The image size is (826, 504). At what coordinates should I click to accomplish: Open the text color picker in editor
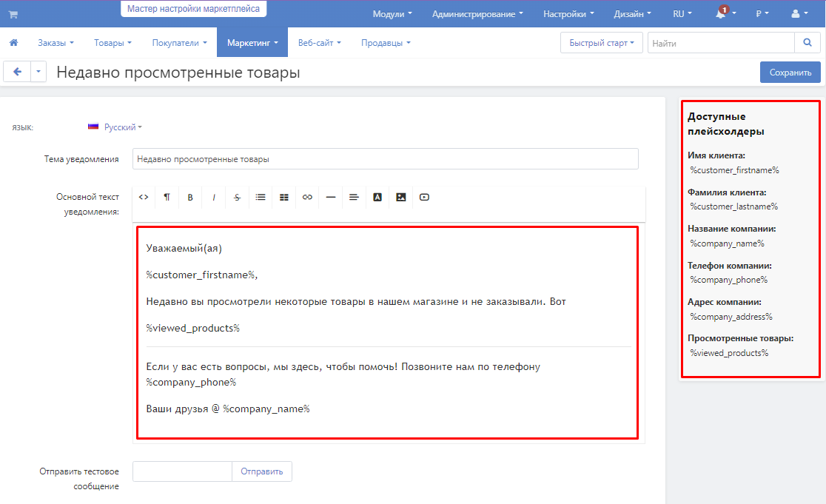377,198
